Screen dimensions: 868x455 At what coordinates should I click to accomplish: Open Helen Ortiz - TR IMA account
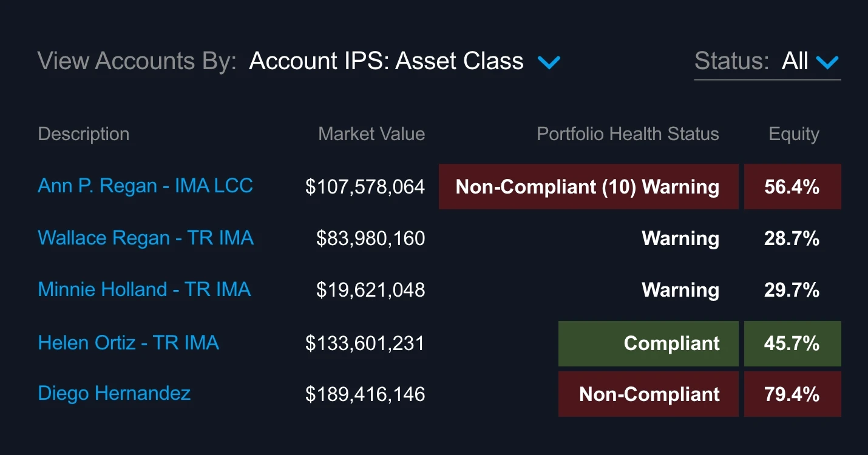(129, 343)
